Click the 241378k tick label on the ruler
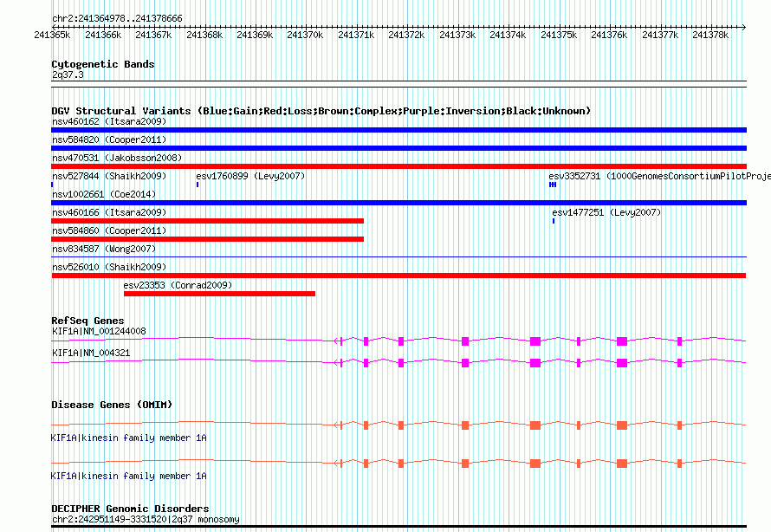The height and width of the screenshot is (532, 771). [710, 35]
